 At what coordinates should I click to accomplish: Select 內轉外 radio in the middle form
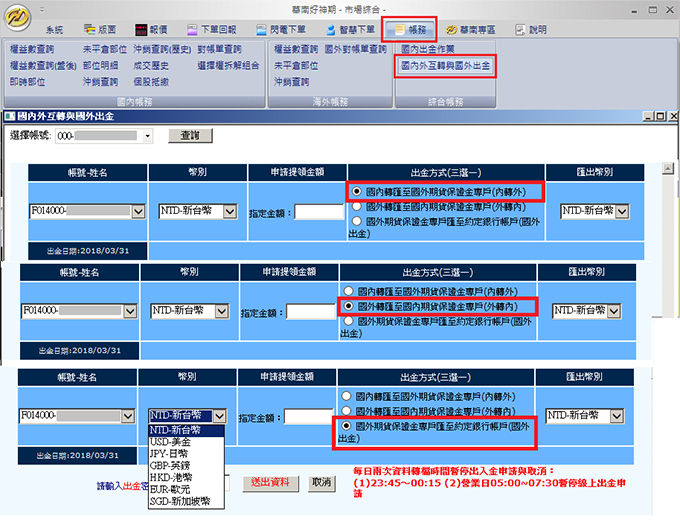coord(348,291)
